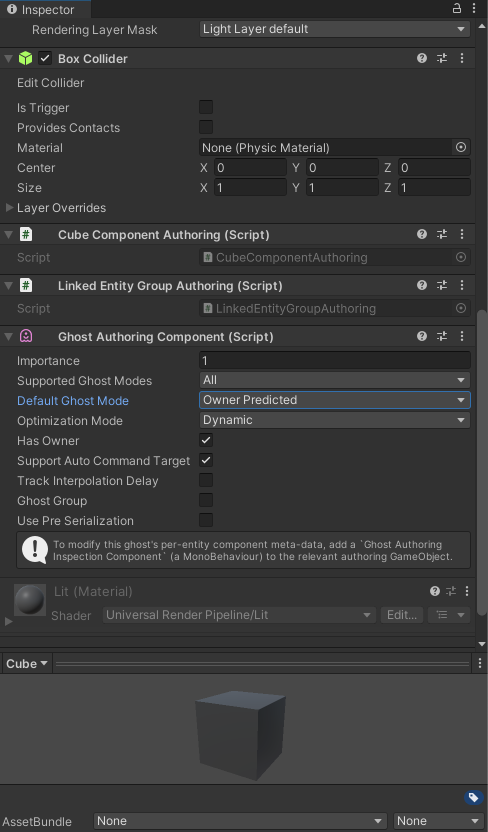The height and width of the screenshot is (832, 488).
Task: Click the Importance value field
Action: point(335,361)
